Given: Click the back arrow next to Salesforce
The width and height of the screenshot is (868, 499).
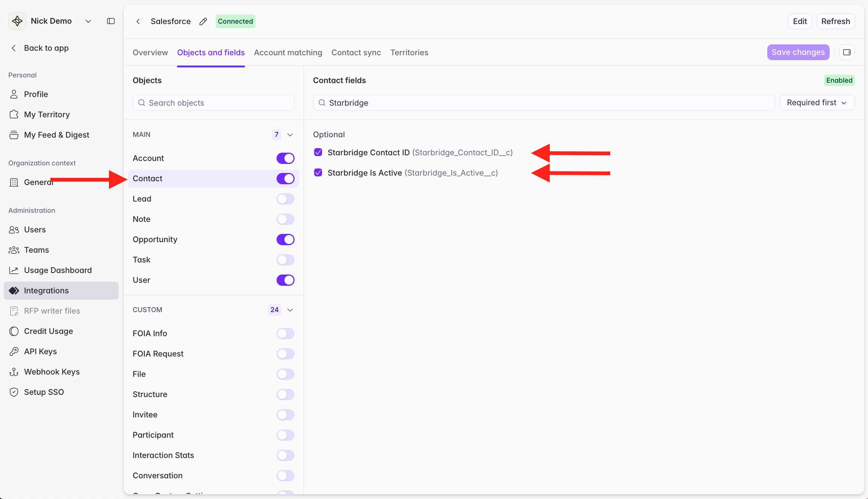Looking at the screenshot, I should (x=138, y=21).
